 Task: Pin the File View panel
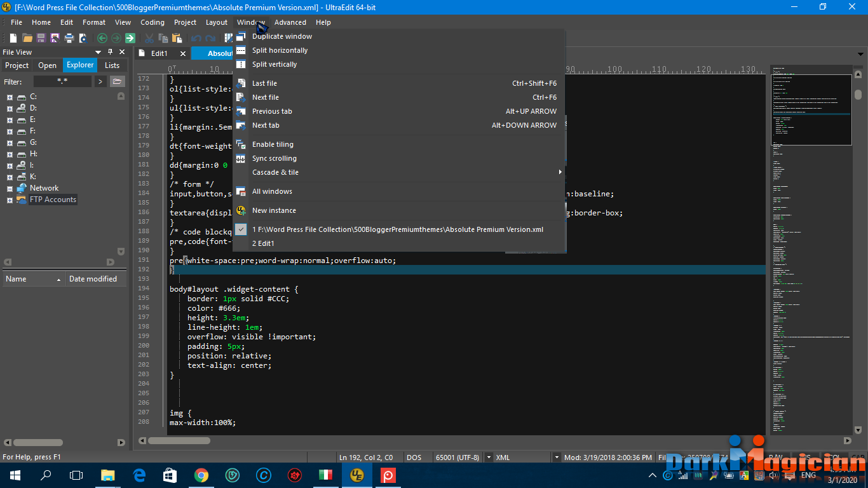point(110,52)
